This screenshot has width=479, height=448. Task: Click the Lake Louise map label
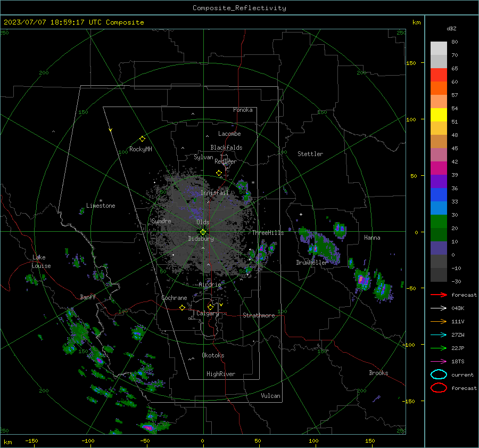[41, 262]
